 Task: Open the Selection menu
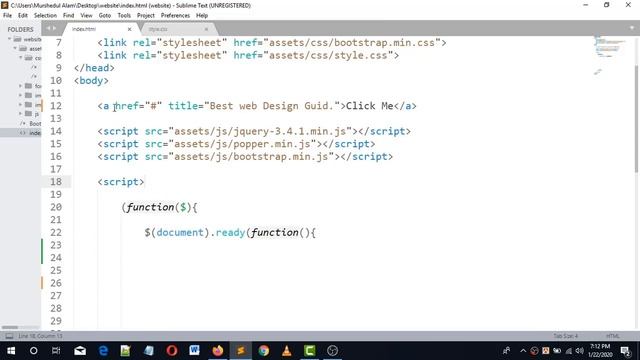pyautogui.click(x=45, y=16)
